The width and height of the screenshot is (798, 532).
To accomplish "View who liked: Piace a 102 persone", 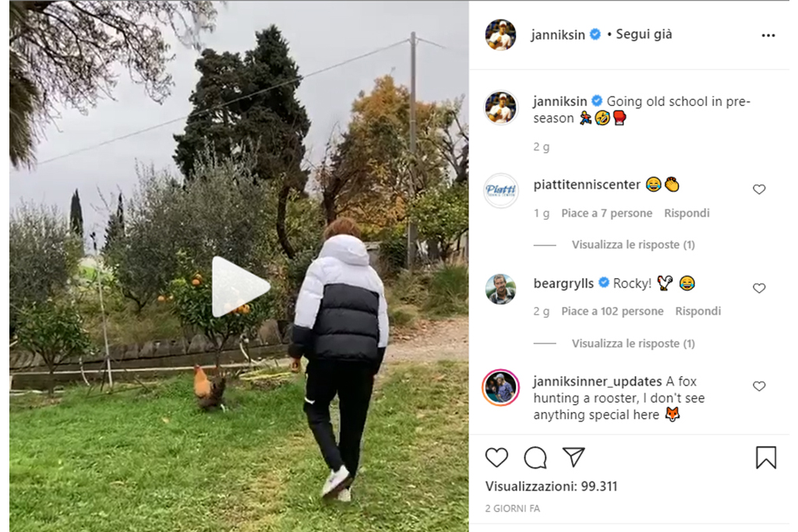I will point(613,312).
